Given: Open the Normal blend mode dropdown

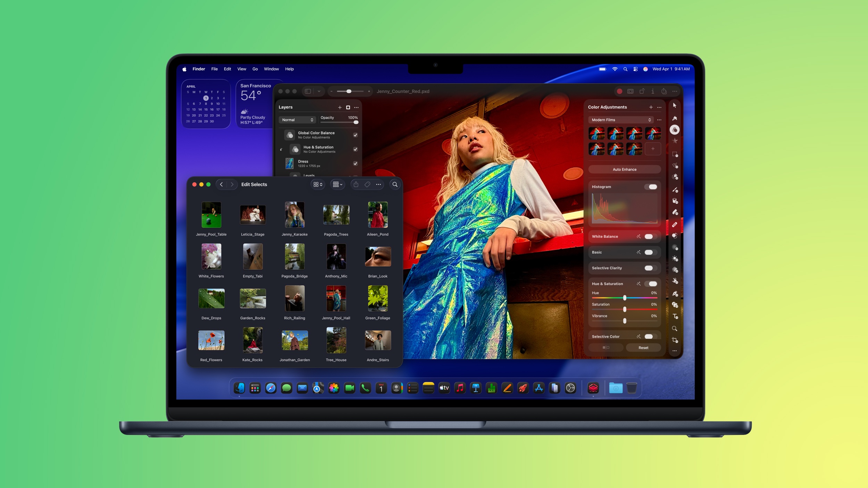Looking at the screenshot, I should click(297, 120).
